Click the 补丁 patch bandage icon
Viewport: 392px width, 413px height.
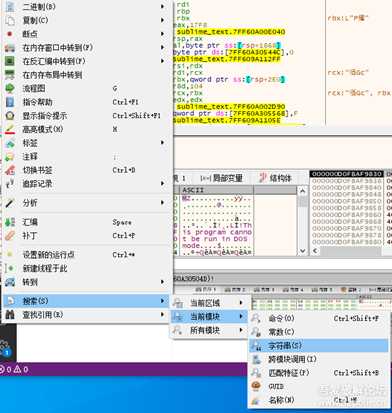coord(10,236)
